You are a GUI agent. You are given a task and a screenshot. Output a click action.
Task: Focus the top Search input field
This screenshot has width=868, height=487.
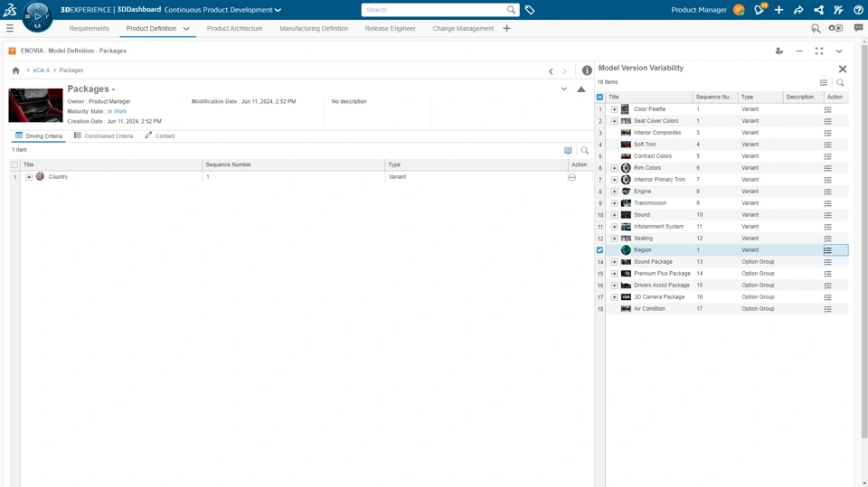pos(435,10)
